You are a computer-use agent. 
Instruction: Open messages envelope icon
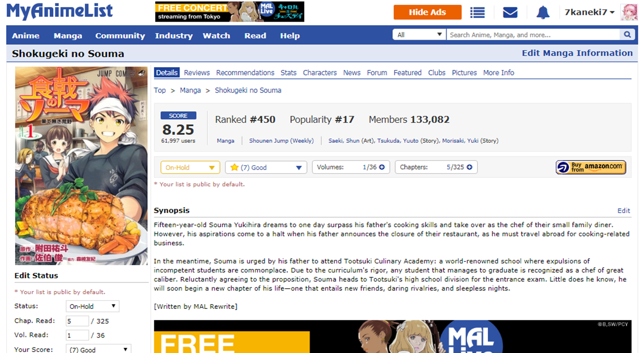[510, 13]
